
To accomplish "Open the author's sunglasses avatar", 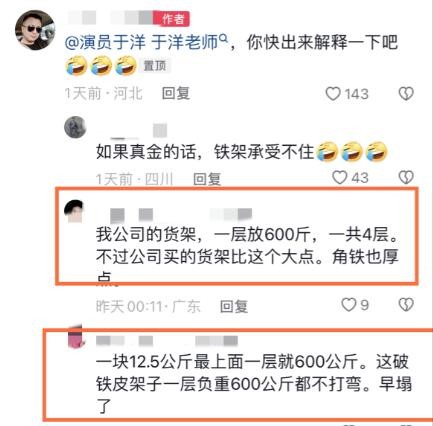I will [35, 30].
